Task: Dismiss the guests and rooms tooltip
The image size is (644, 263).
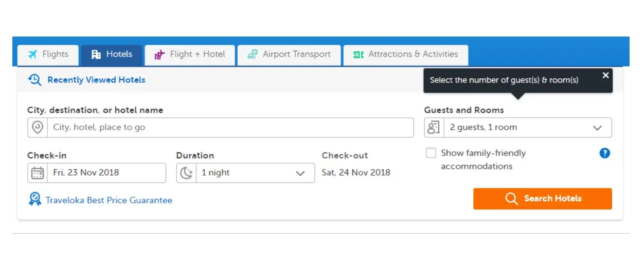Action: click(x=605, y=75)
